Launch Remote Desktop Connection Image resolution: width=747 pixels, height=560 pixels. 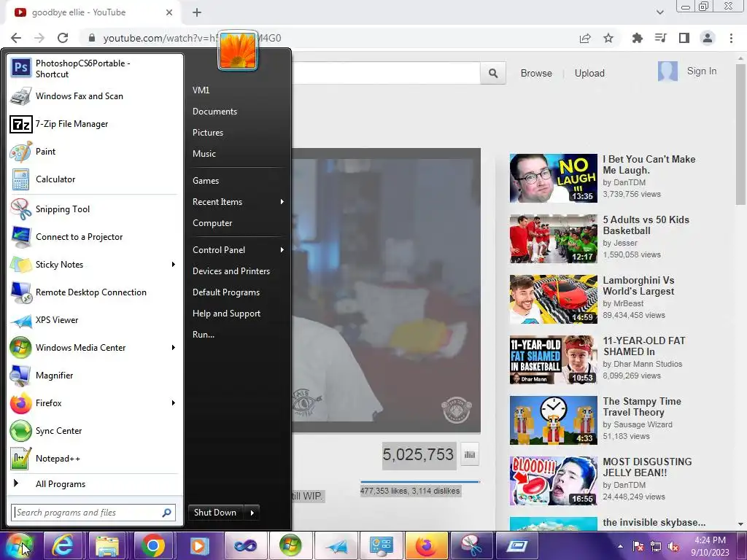tap(94, 292)
